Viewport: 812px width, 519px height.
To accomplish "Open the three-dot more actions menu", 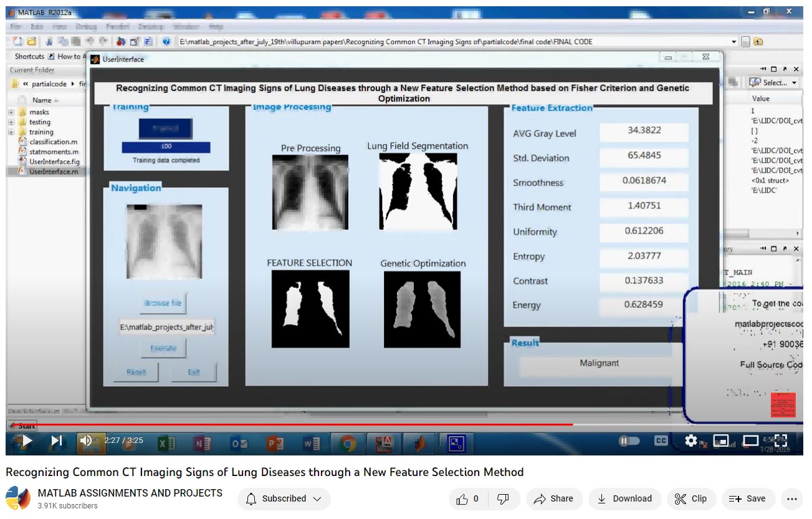I will (792, 498).
